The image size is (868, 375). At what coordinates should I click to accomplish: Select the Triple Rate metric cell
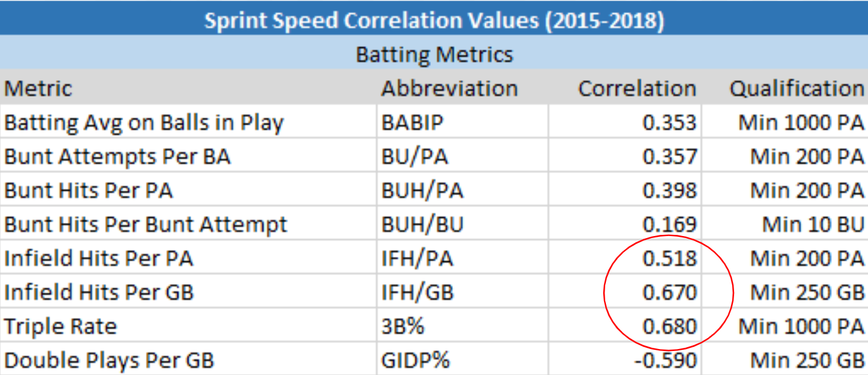61,327
